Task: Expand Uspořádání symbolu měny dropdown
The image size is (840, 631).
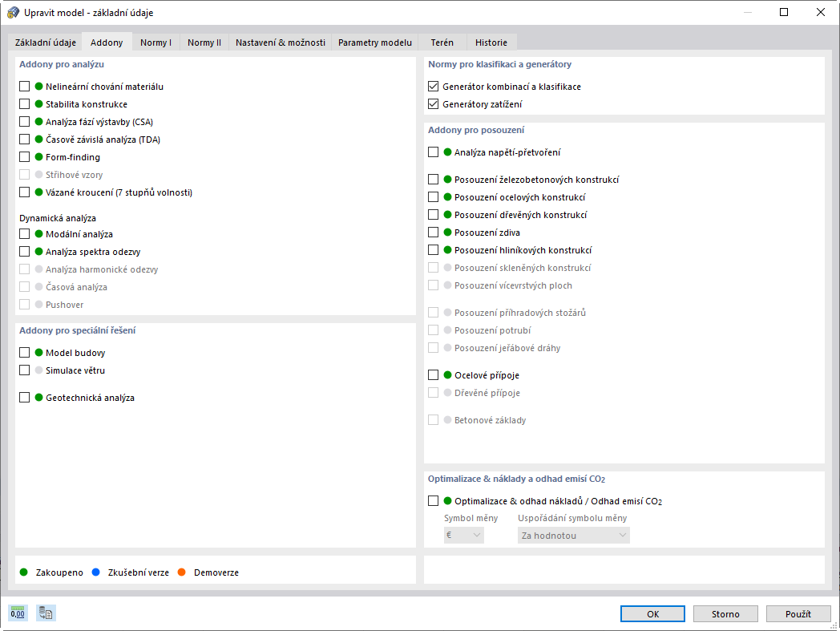Action: pos(573,535)
